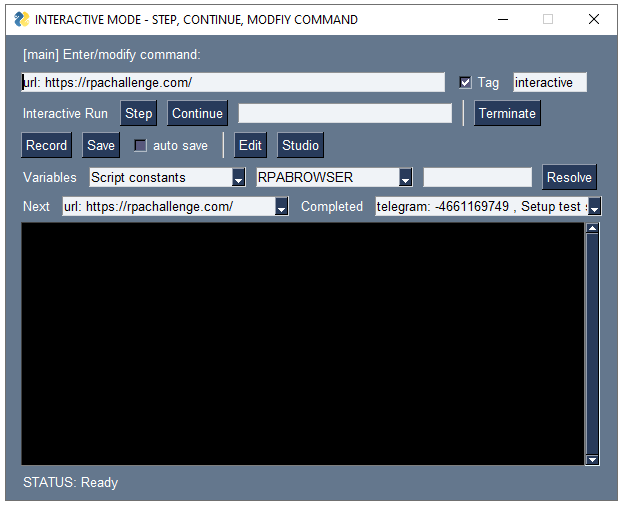Click the Resolve button
622x505 pixels.
pyautogui.click(x=569, y=177)
